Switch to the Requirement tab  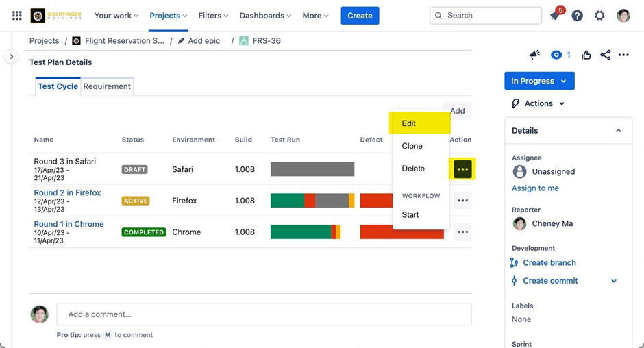107,86
